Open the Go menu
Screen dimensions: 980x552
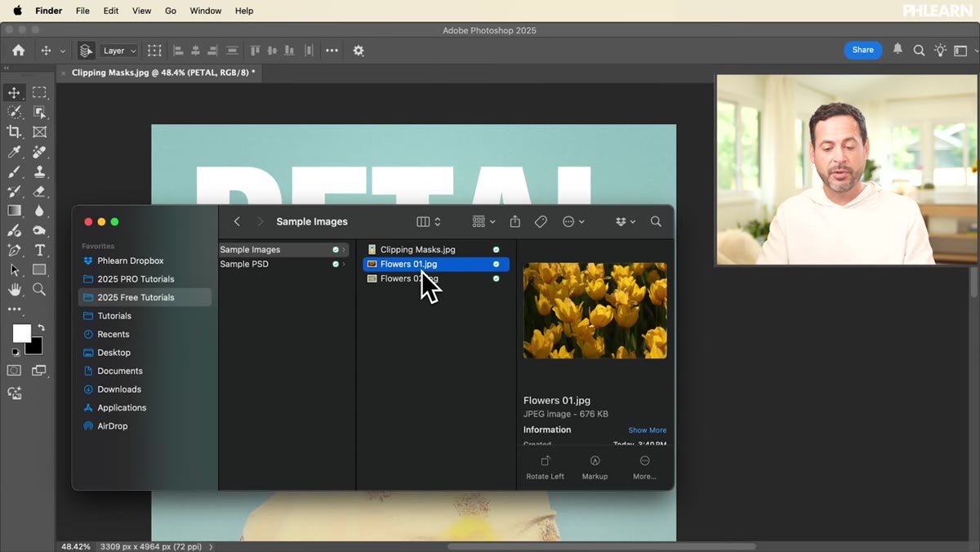[171, 11]
